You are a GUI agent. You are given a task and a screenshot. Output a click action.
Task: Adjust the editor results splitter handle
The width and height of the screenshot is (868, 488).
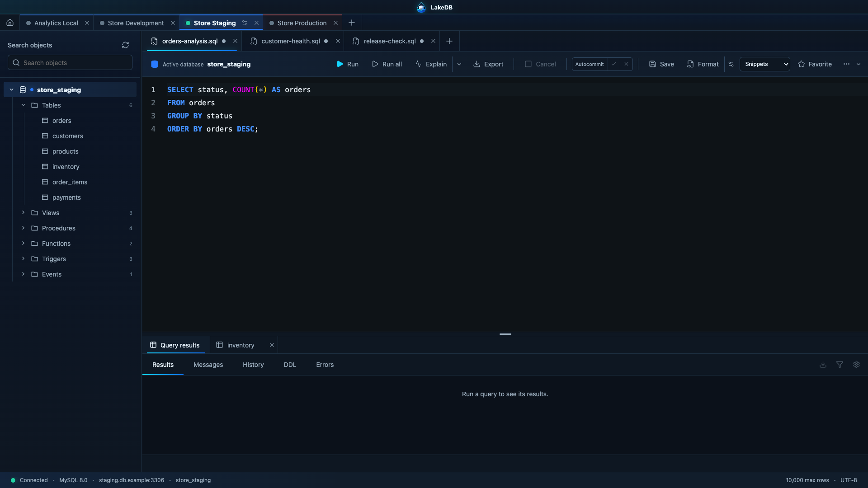(x=505, y=334)
